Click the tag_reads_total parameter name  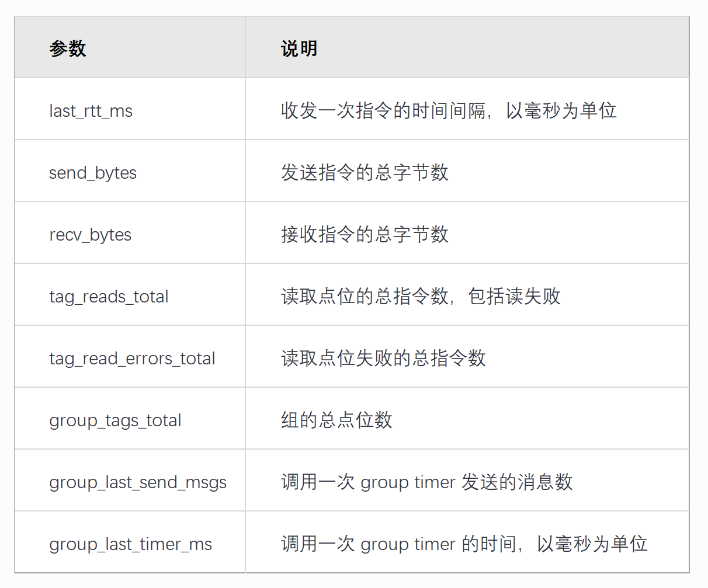[109, 297]
